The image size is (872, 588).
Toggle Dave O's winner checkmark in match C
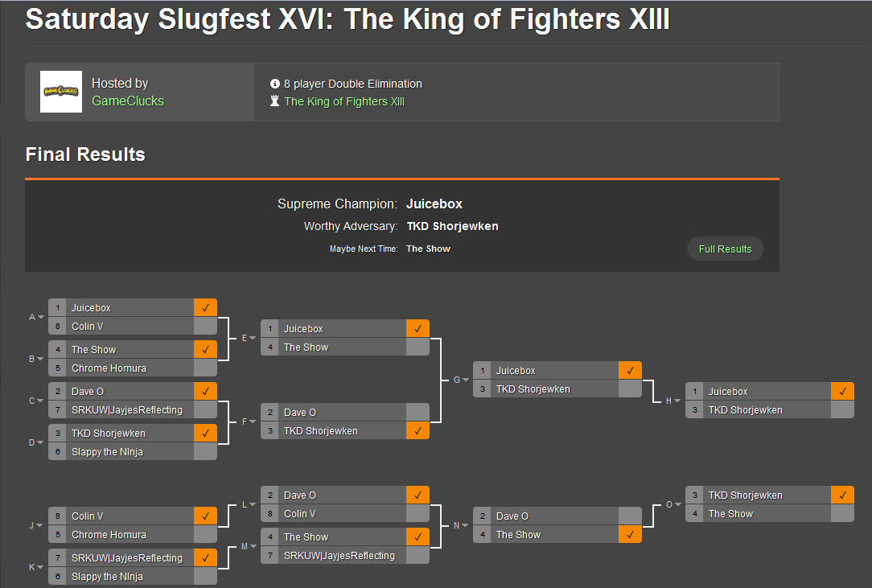click(205, 389)
